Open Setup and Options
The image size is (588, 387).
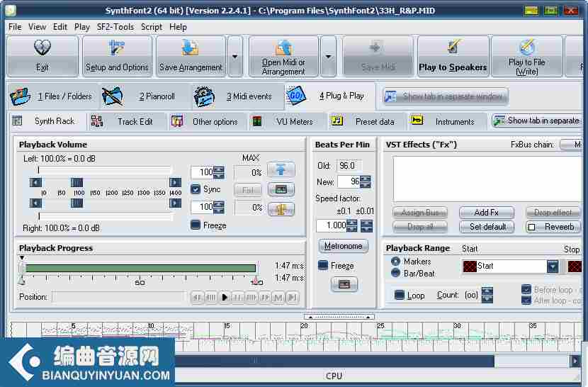pos(117,57)
